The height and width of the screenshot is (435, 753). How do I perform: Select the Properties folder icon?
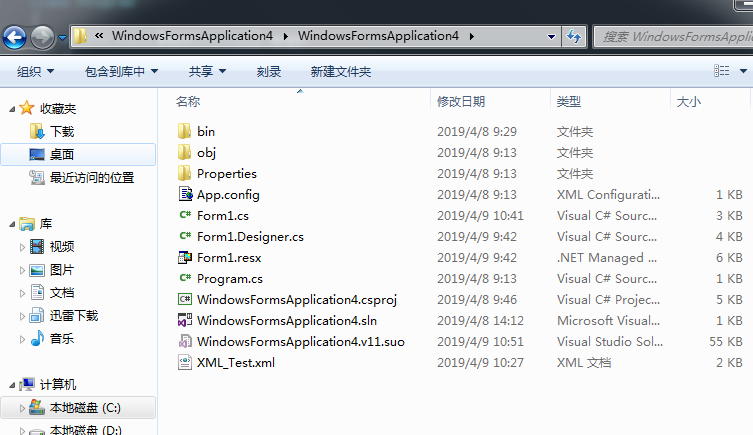point(184,173)
